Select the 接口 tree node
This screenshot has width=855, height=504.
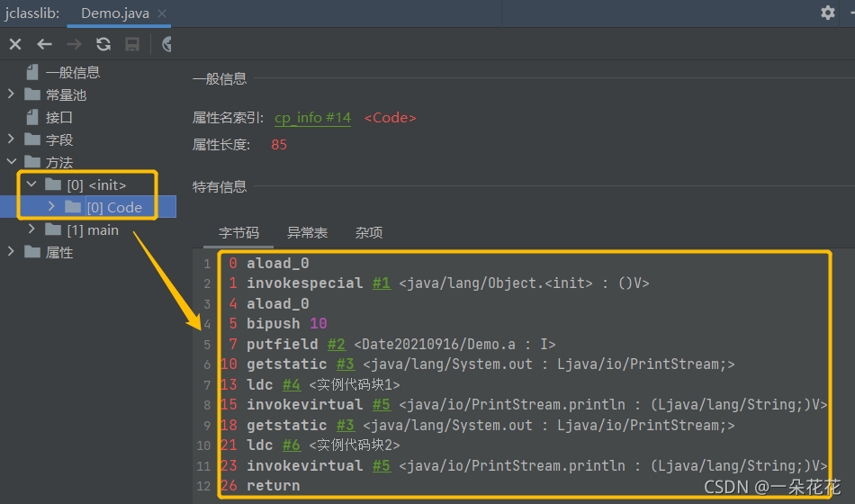coord(59,117)
